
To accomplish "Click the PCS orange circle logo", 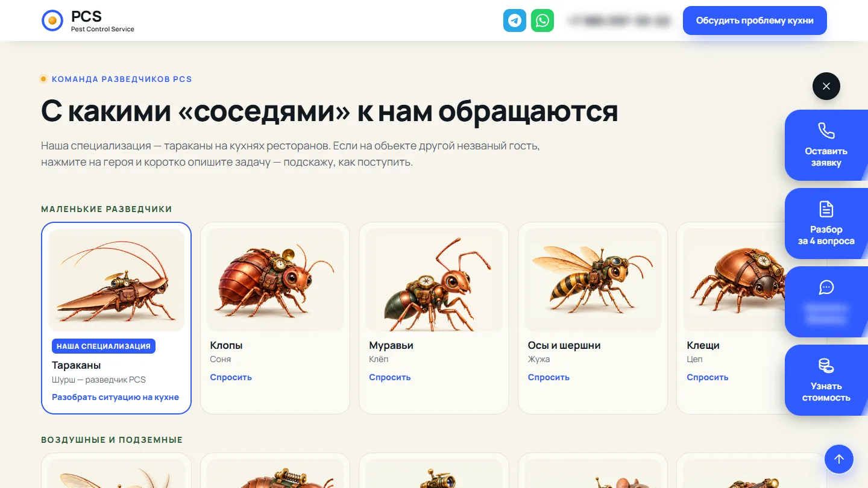I will click(x=52, y=20).
